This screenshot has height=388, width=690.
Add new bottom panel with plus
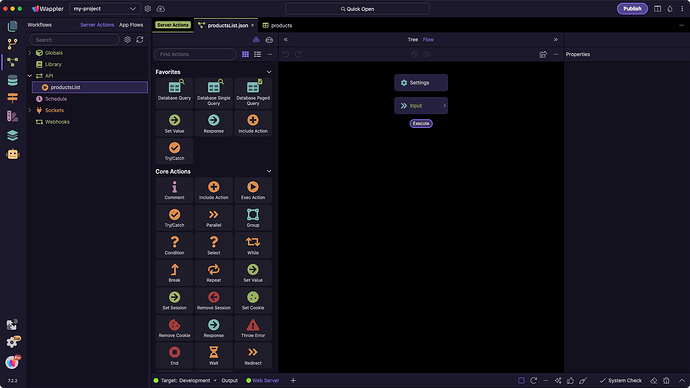(x=293, y=381)
